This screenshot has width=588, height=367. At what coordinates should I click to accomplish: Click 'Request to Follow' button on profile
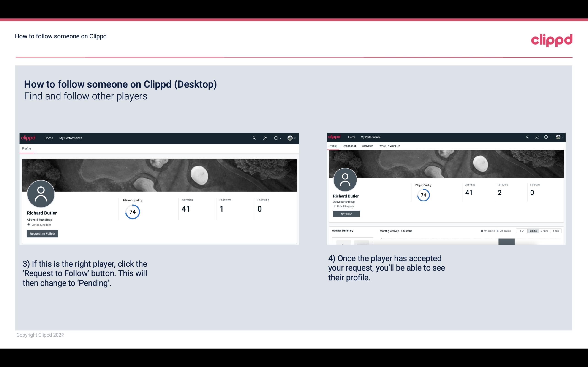pyautogui.click(x=42, y=233)
